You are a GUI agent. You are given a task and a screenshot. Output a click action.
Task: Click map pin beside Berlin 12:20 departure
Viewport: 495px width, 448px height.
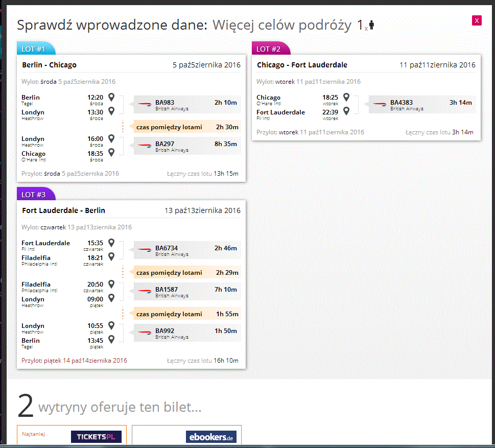111,97
